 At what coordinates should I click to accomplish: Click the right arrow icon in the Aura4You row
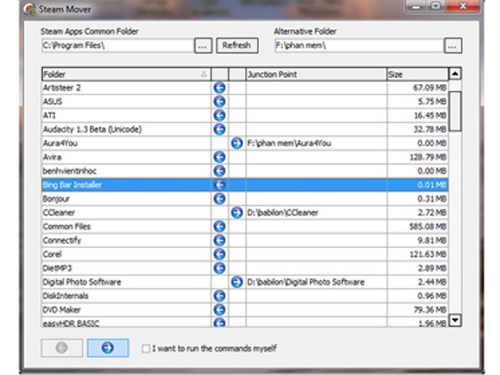[x=237, y=143]
